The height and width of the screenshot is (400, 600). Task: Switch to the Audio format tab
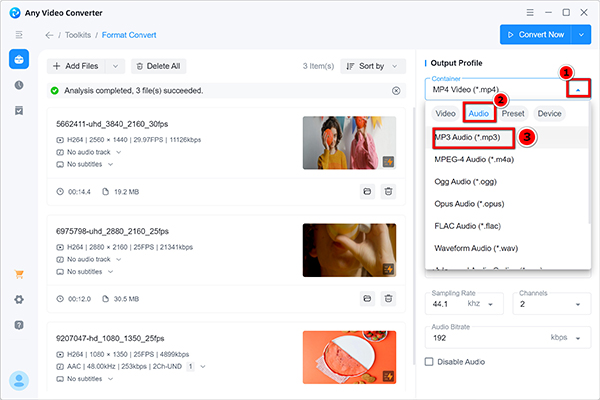click(479, 113)
